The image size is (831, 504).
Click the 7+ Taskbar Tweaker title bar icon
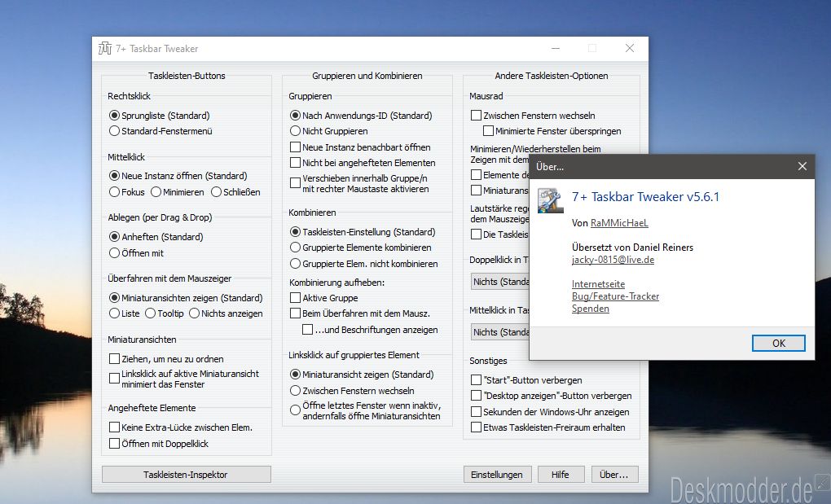pos(105,48)
